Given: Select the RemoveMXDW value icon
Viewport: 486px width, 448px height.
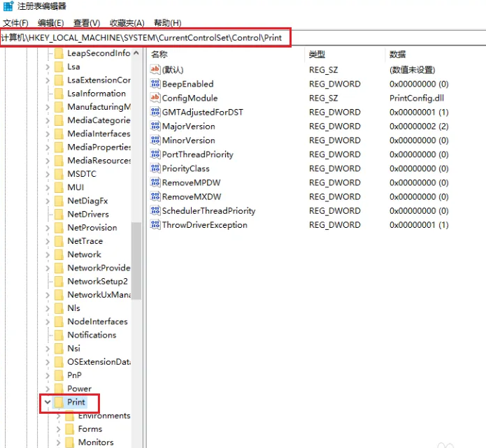Looking at the screenshot, I should click(155, 196).
